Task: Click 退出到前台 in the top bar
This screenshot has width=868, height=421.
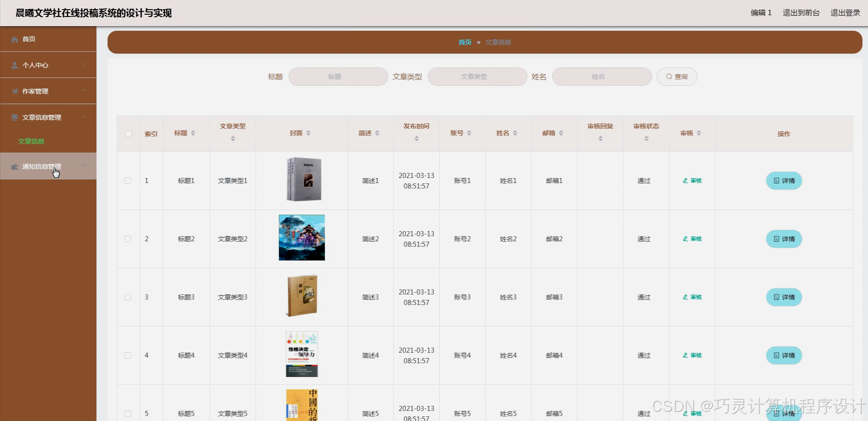Action: click(x=801, y=13)
